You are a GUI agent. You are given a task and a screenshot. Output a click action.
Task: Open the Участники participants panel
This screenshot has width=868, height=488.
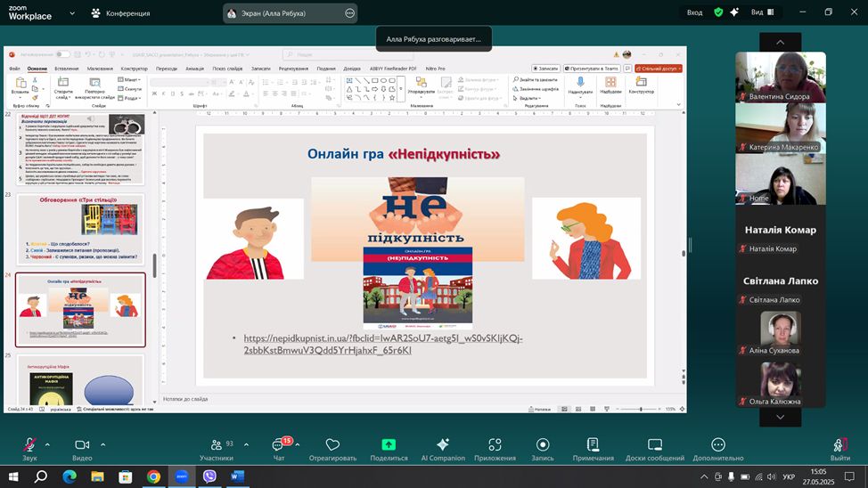(216, 445)
